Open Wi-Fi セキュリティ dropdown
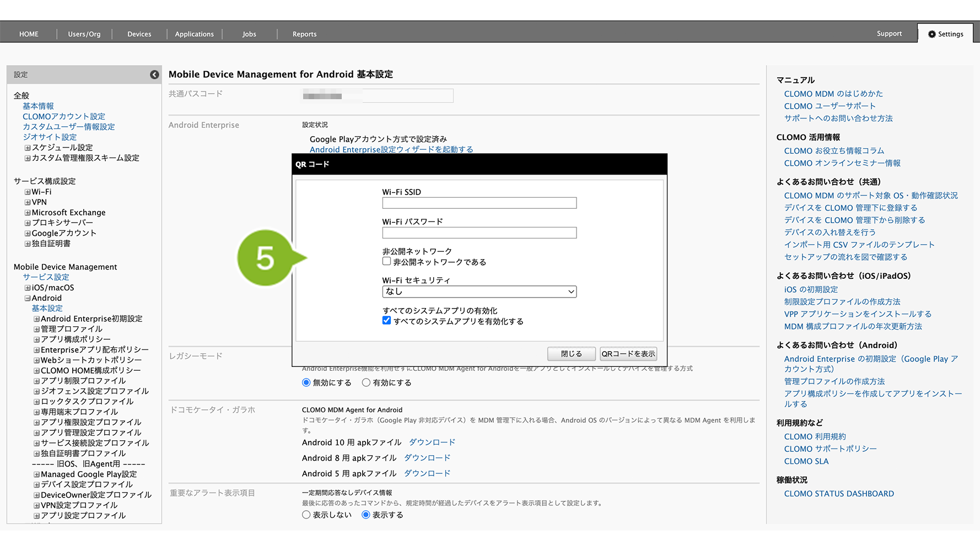This screenshot has width=980, height=551. click(x=480, y=291)
